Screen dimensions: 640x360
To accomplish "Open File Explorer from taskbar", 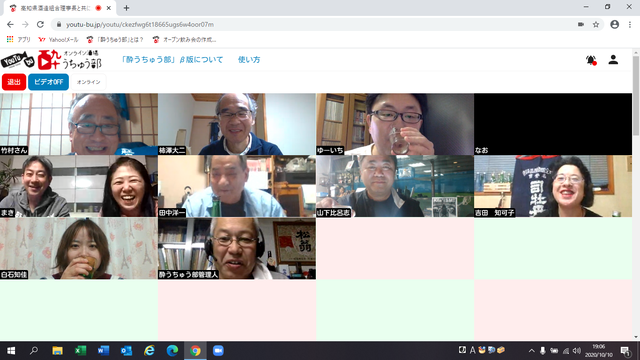I will pos(57,351).
